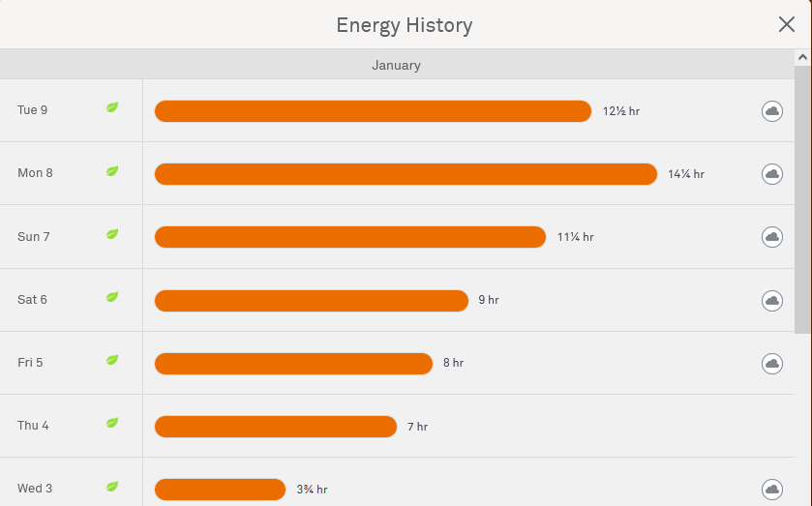Click the cloud weather icon for Fri 5
Screen dimensions: 812x506
click(x=772, y=363)
